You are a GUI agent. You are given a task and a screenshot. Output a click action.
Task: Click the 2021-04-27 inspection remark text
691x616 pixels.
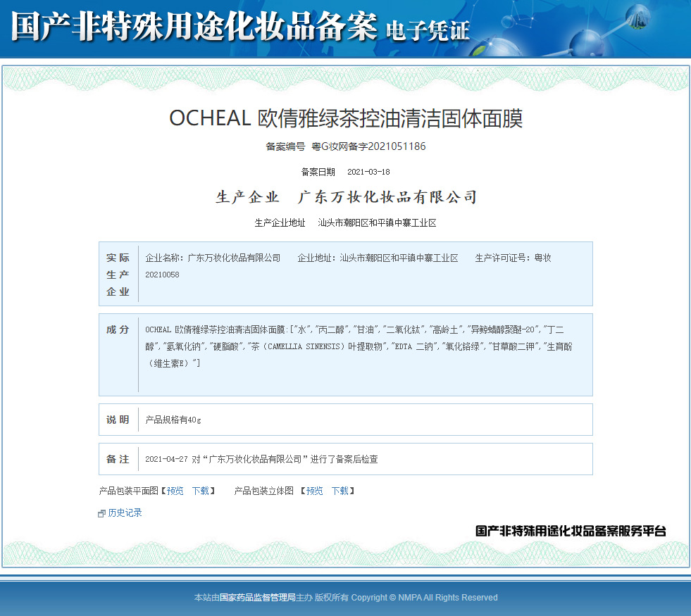(261, 459)
